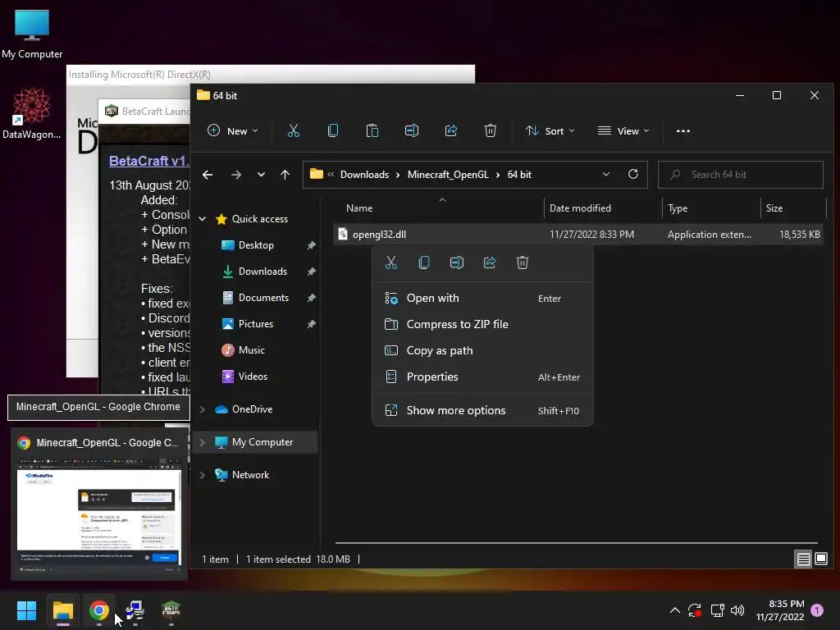The height and width of the screenshot is (630, 840).
Task: Open the See more (three dots) menu
Action: [683, 130]
